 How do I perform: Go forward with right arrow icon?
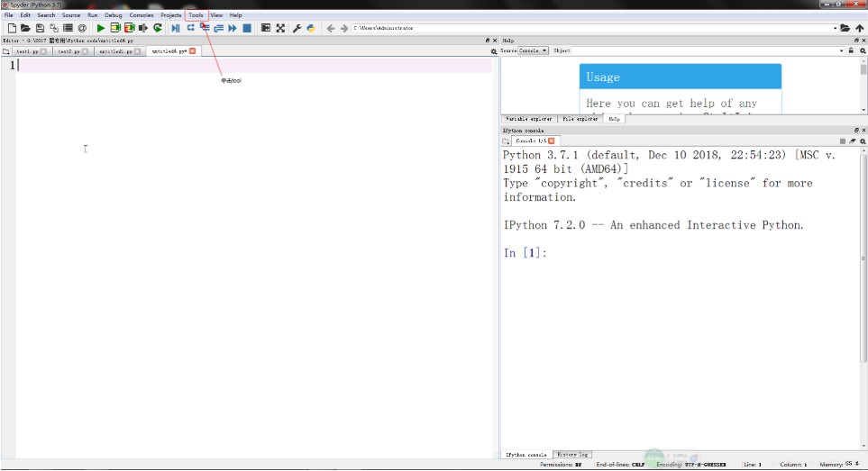pyautogui.click(x=344, y=28)
